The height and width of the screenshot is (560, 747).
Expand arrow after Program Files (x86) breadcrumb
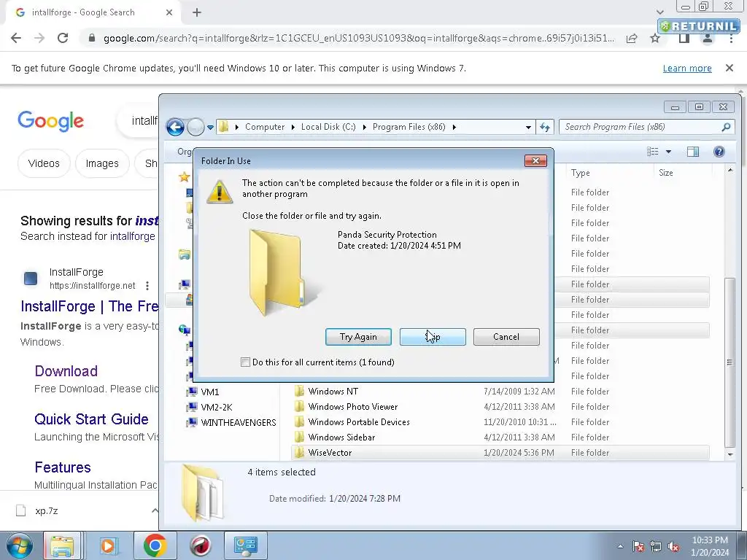coord(454,127)
